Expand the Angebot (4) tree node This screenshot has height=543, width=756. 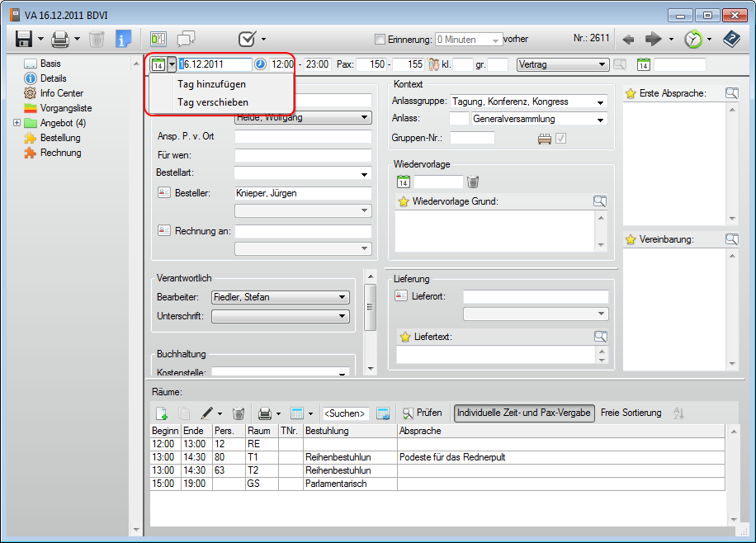click(17, 123)
